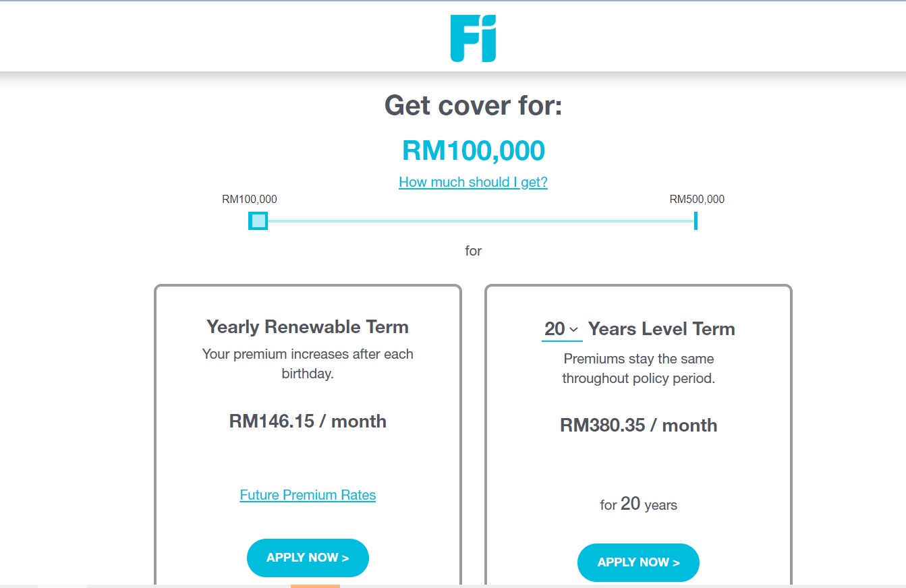Click the RM500,000 maximum slider label
Image resolution: width=906 pixels, height=588 pixels.
pyautogui.click(x=697, y=199)
